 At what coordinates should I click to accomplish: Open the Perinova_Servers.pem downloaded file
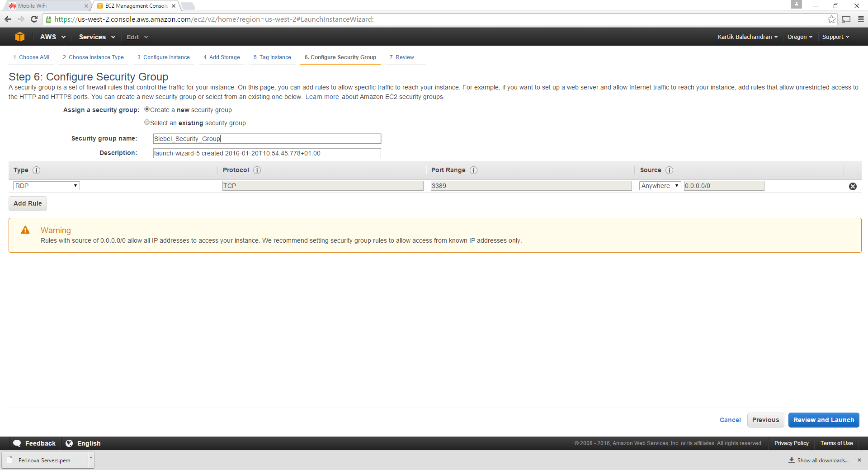coord(44,460)
